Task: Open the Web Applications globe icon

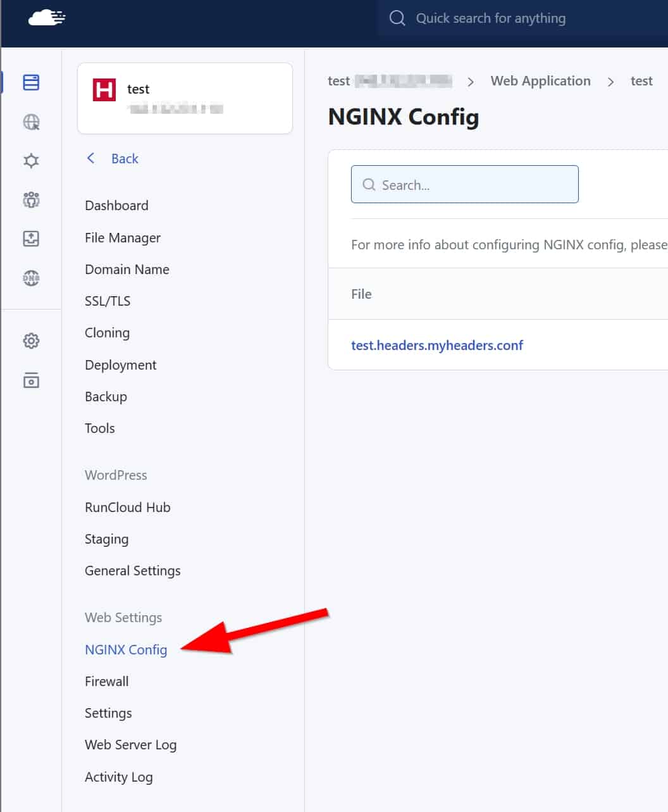Action: 31,122
